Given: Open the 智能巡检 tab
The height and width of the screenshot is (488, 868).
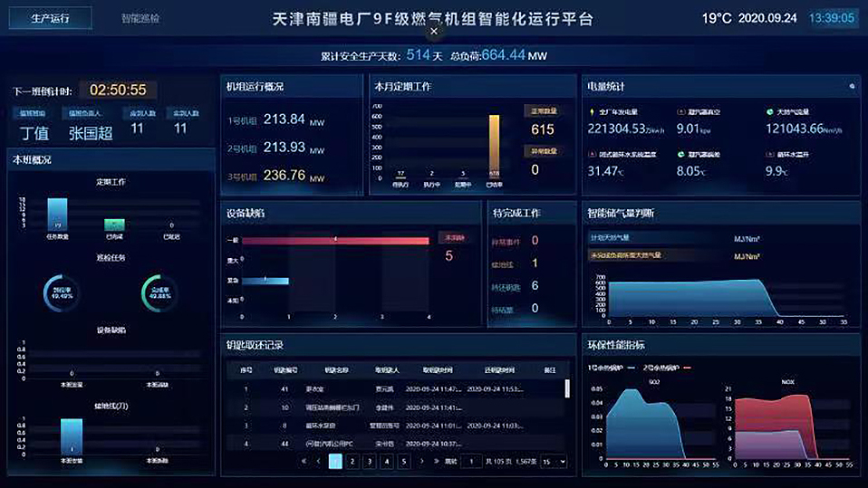Looking at the screenshot, I should pos(140,18).
